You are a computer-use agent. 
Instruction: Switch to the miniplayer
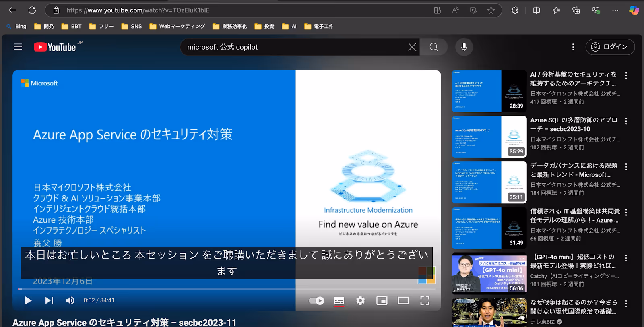[382, 300]
